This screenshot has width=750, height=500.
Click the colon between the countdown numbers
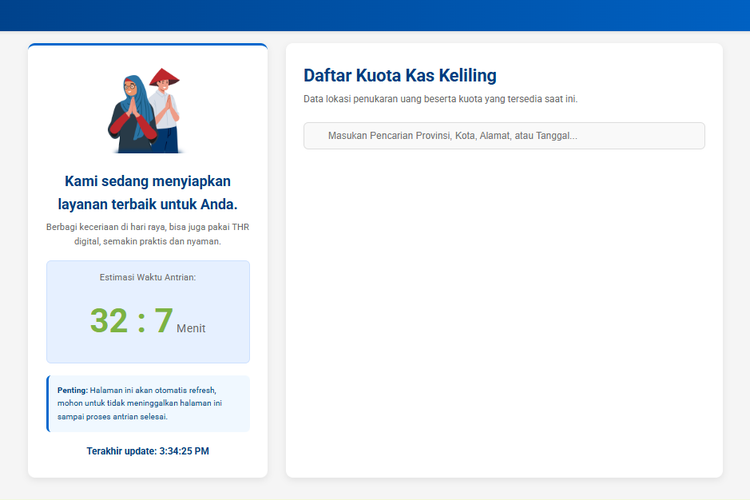tap(140, 322)
